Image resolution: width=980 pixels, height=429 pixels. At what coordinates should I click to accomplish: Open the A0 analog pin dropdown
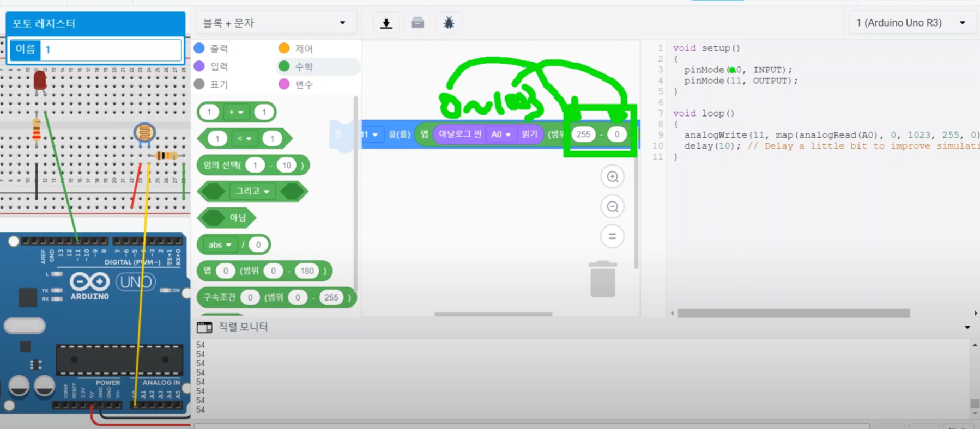tap(501, 134)
